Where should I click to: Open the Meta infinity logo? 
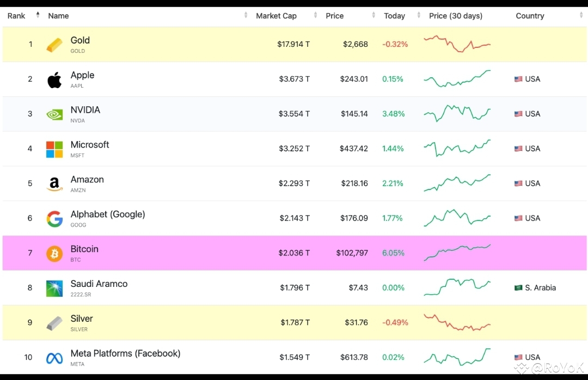[x=54, y=358]
